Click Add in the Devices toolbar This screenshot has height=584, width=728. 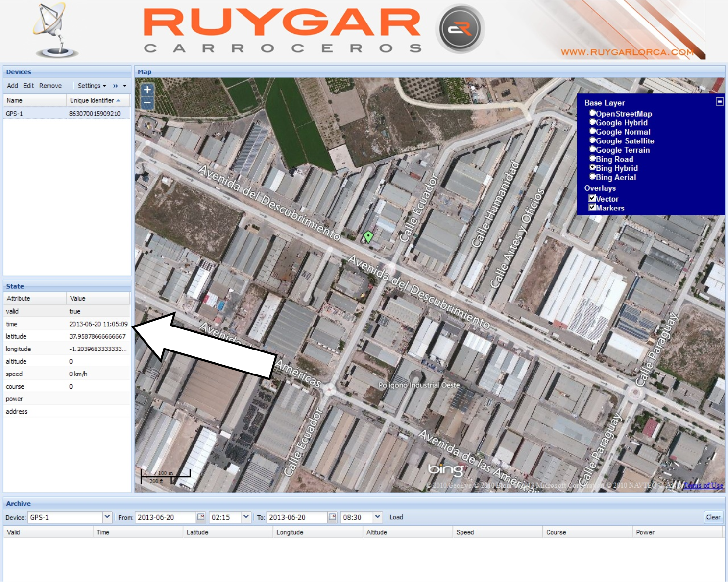[12, 86]
